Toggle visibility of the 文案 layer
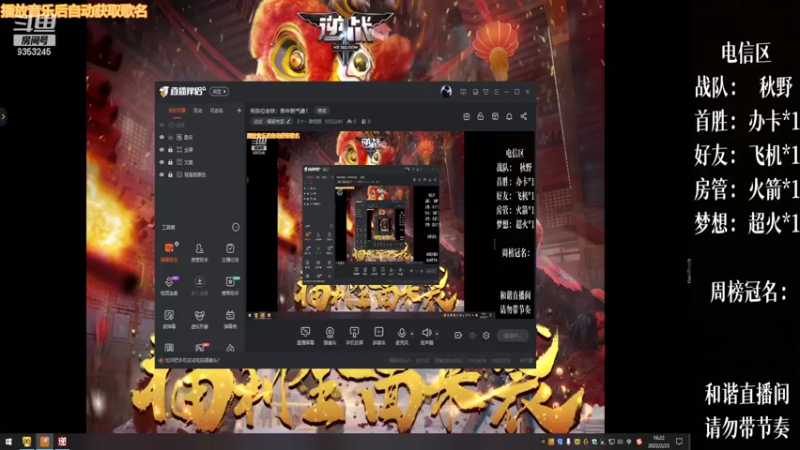Viewport: 800px width, 450px height. coord(162,162)
